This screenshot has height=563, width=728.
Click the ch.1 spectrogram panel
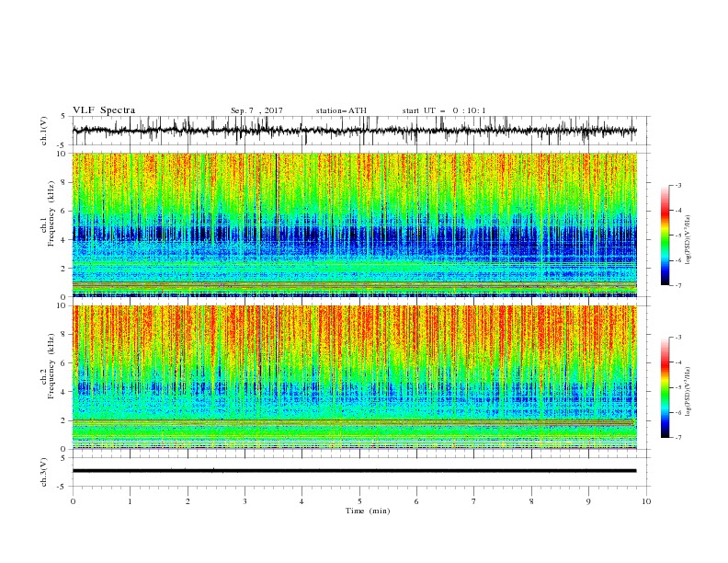click(354, 224)
